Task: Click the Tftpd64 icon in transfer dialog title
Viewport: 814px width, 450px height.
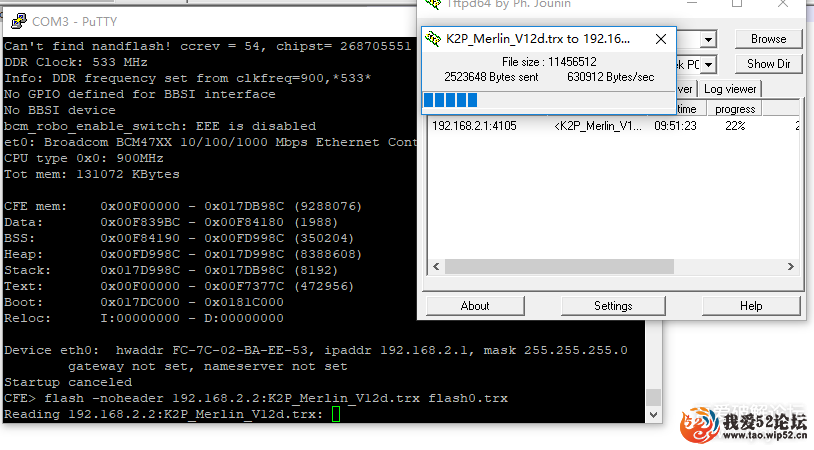Action: pyautogui.click(x=432, y=39)
